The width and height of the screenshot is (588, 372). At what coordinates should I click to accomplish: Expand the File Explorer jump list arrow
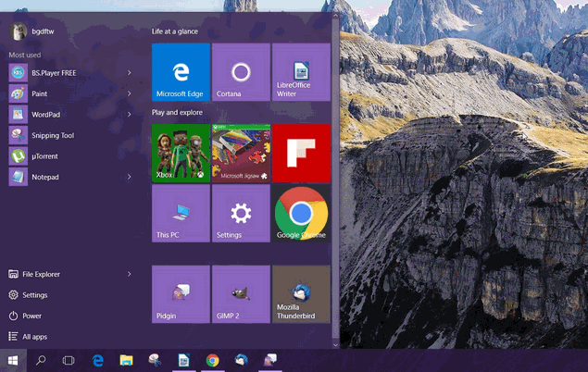129,274
